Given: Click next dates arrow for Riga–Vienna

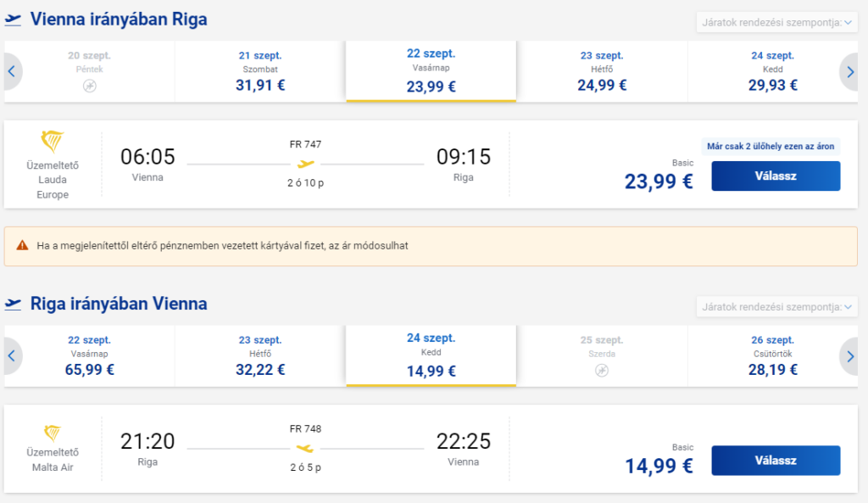Looking at the screenshot, I should point(850,355).
